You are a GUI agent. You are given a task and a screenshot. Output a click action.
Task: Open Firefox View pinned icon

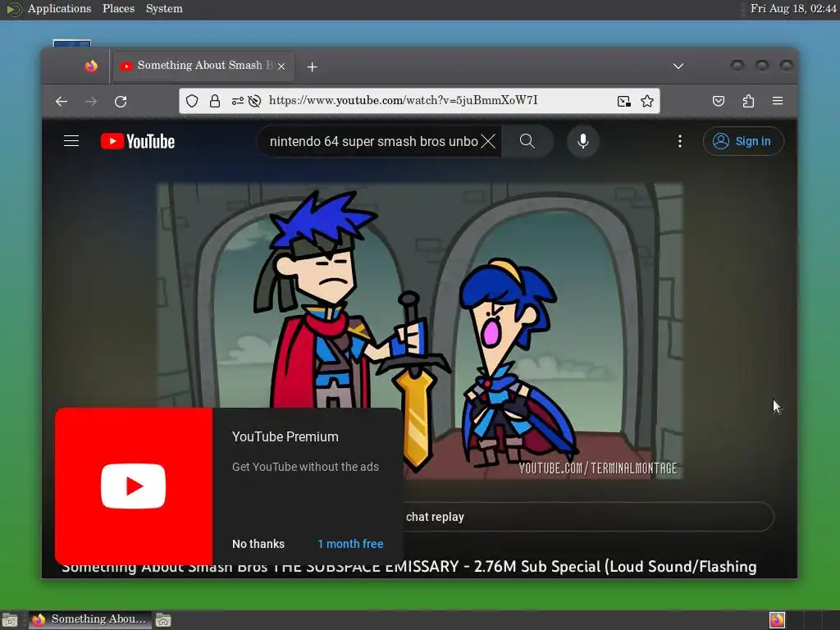coord(91,66)
